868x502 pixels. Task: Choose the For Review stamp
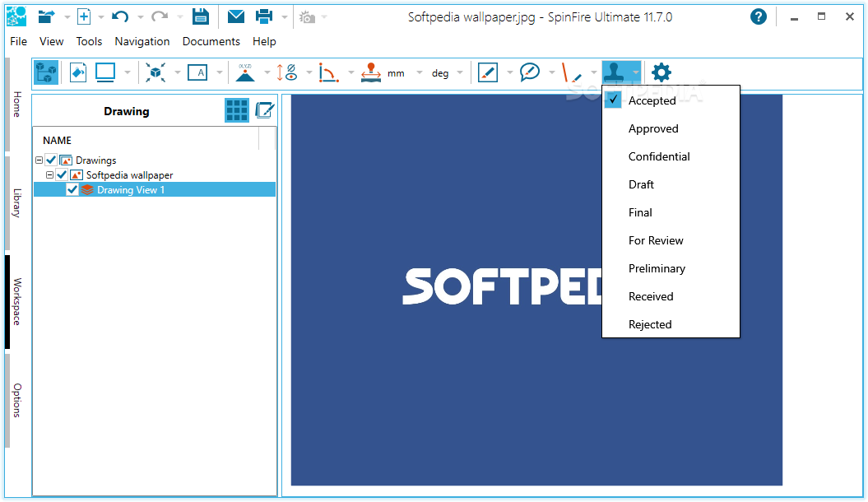pos(671,240)
